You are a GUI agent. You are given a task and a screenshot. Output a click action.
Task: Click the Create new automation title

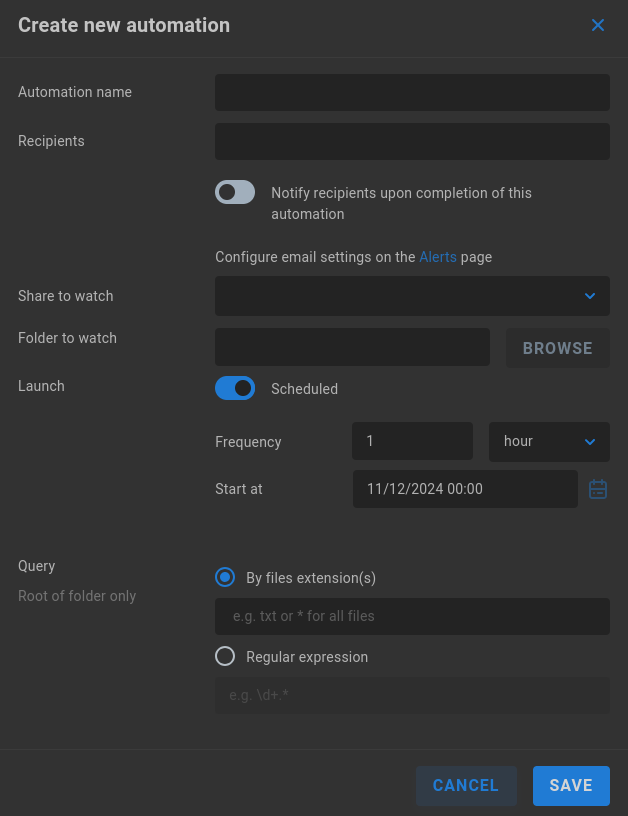(124, 25)
